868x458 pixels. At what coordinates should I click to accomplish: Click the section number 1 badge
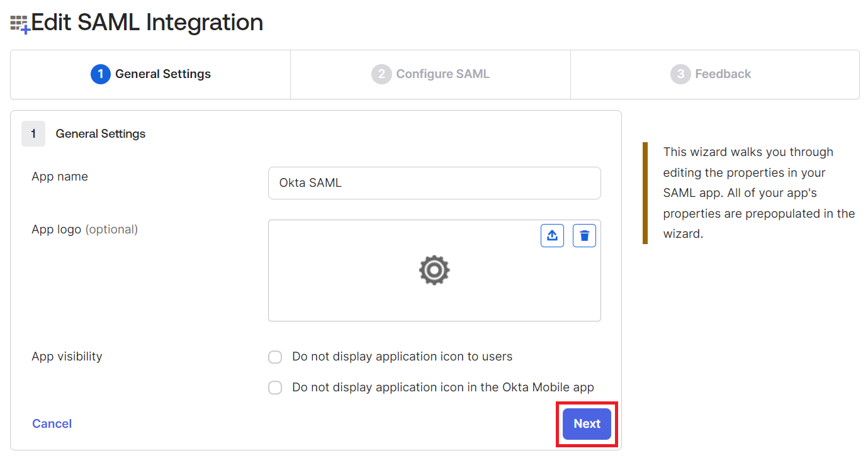point(33,134)
